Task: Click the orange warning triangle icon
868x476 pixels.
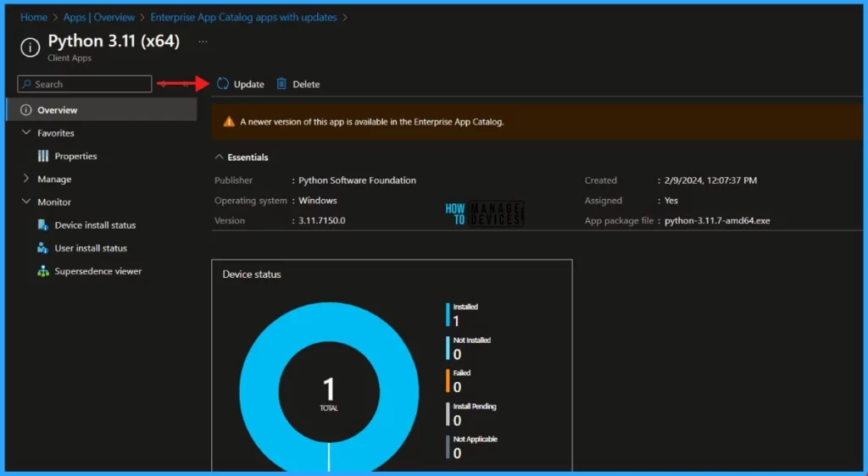Action: pyautogui.click(x=229, y=122)
